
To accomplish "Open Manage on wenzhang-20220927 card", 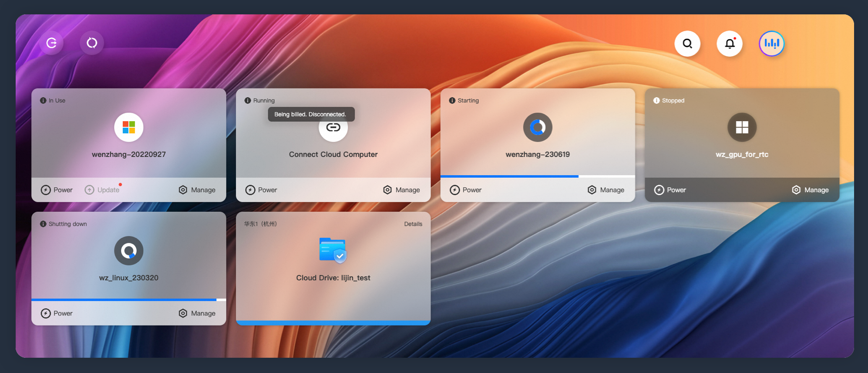I will click(x=197, y=190).
